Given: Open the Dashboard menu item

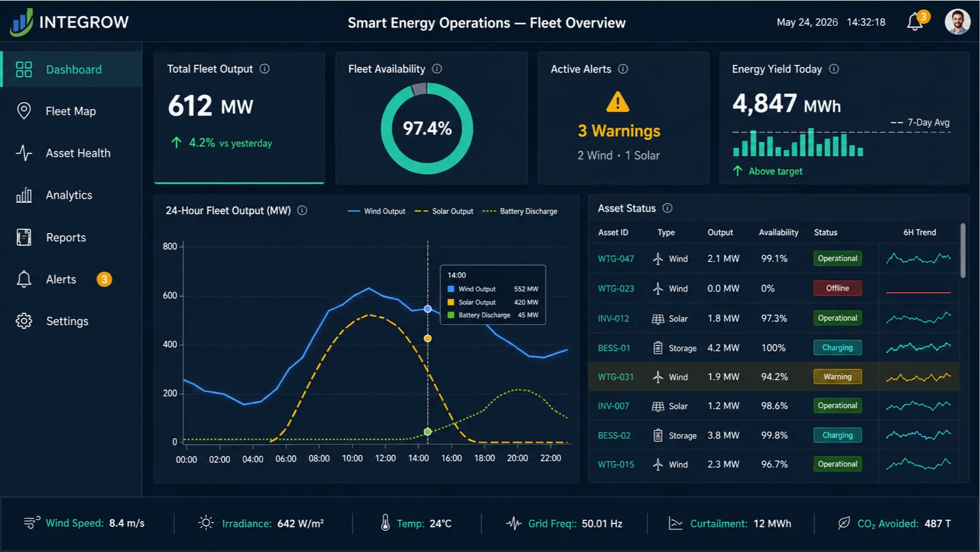Looking at the screenshot, I should pos(72,69).
